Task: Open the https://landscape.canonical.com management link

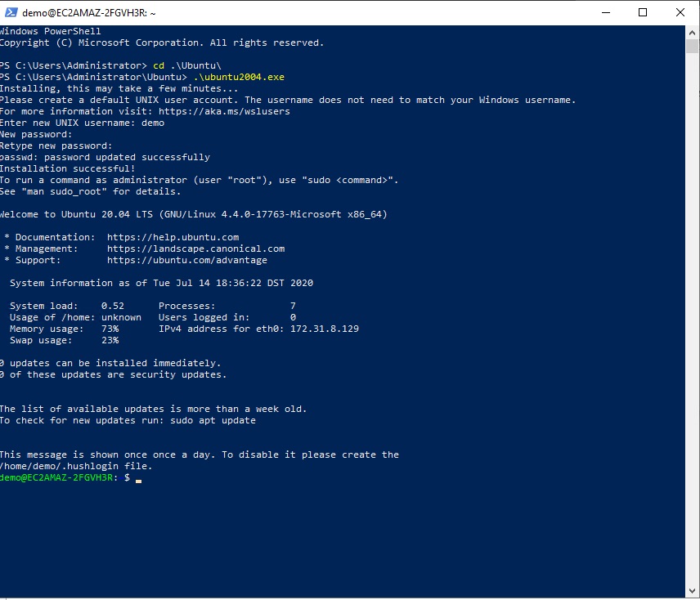Action: click(192, 249)
